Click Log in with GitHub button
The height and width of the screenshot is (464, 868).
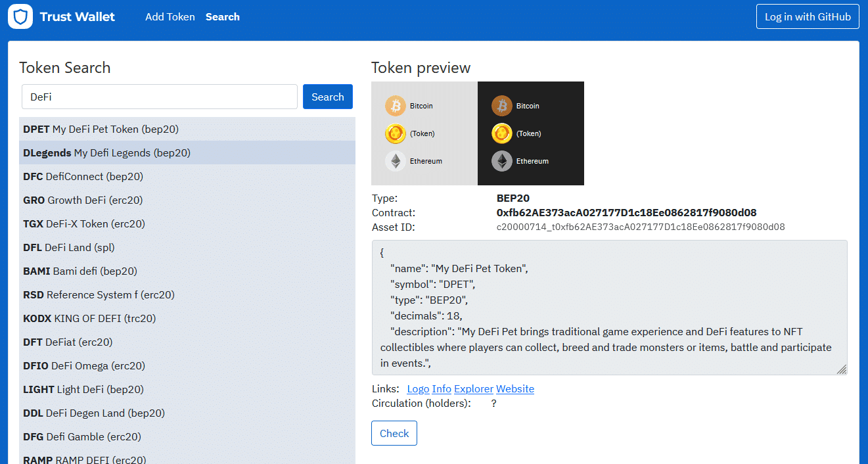click(x=808, y=17)
